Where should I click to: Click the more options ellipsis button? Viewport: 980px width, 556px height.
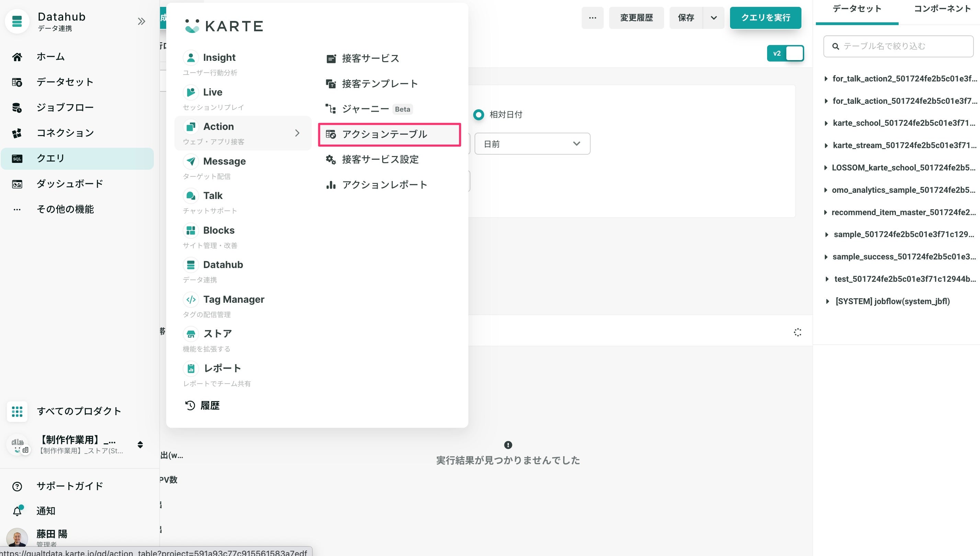coord(592,18)
